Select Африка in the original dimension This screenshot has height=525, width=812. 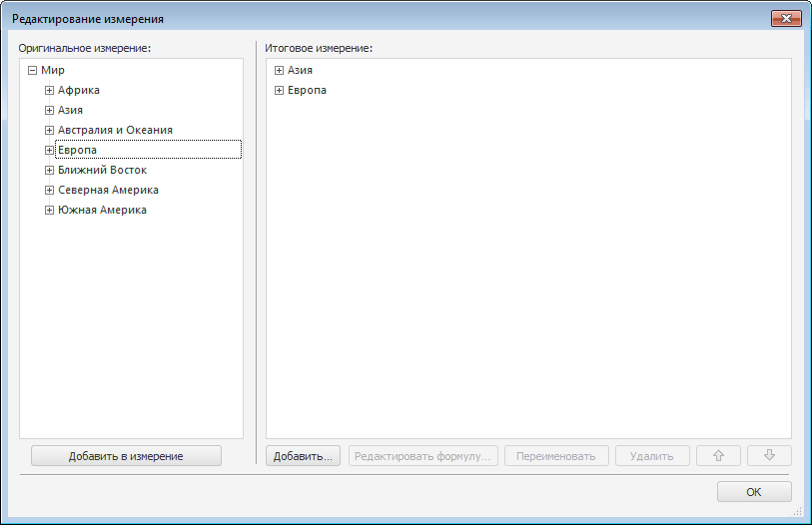click(79, 90)
